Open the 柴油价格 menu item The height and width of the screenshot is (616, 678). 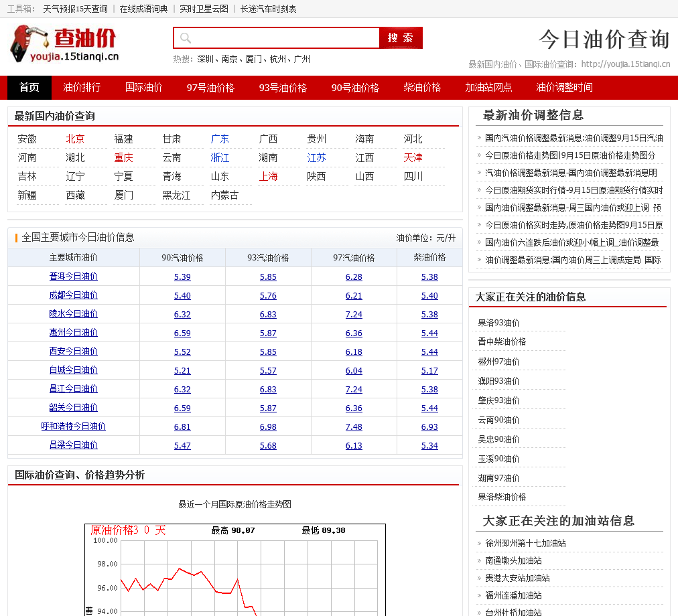pos(422,87)
